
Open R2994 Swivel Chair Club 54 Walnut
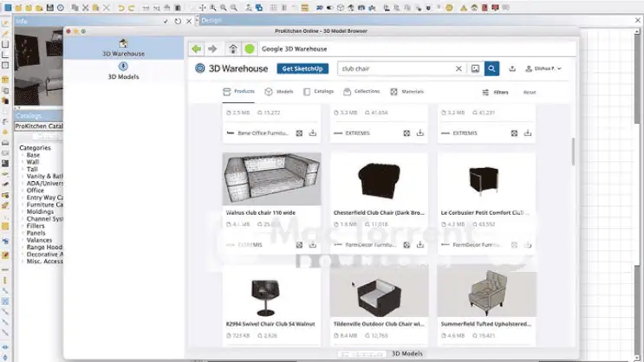[x=270, y=324]
